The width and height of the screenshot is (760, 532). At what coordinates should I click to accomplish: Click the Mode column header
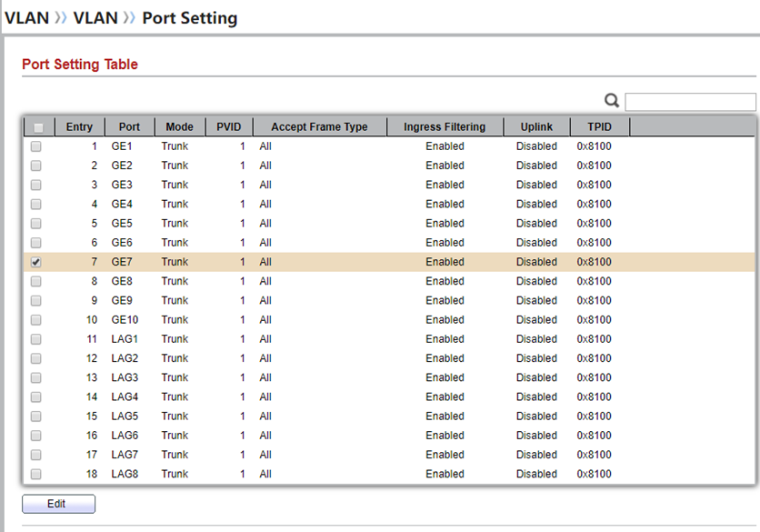pyautogui.click(x=180, y=127)
